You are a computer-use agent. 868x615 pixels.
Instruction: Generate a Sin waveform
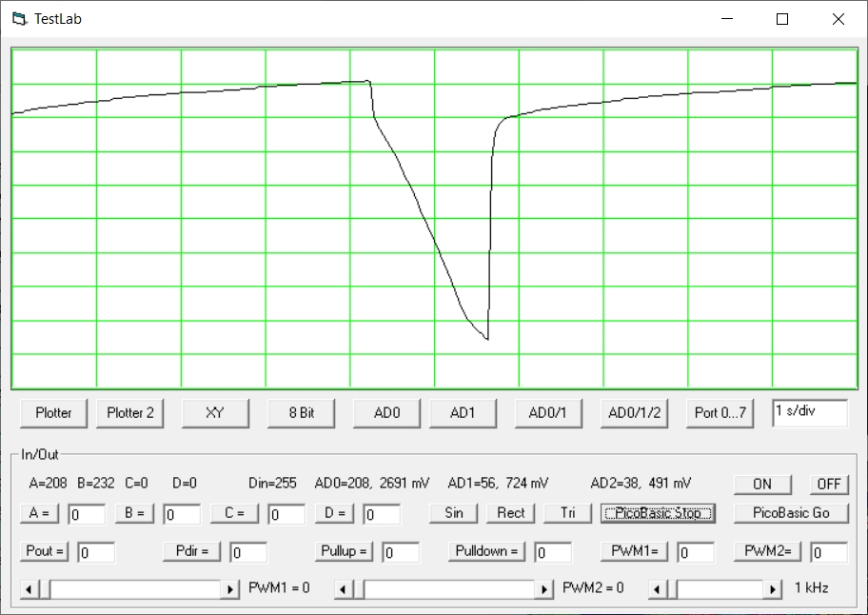454,513
